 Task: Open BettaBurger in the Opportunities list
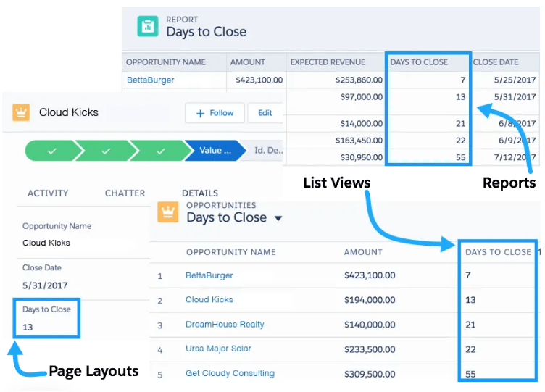pos(209,275)
